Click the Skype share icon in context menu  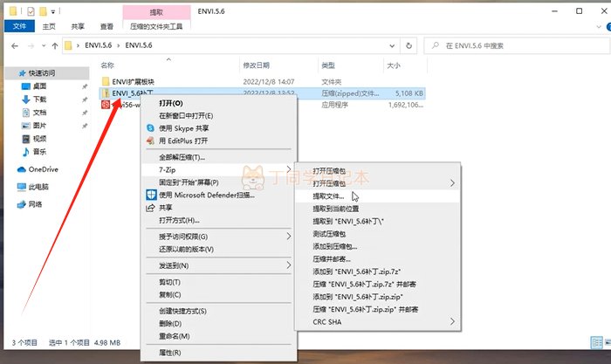coord(150,127)
